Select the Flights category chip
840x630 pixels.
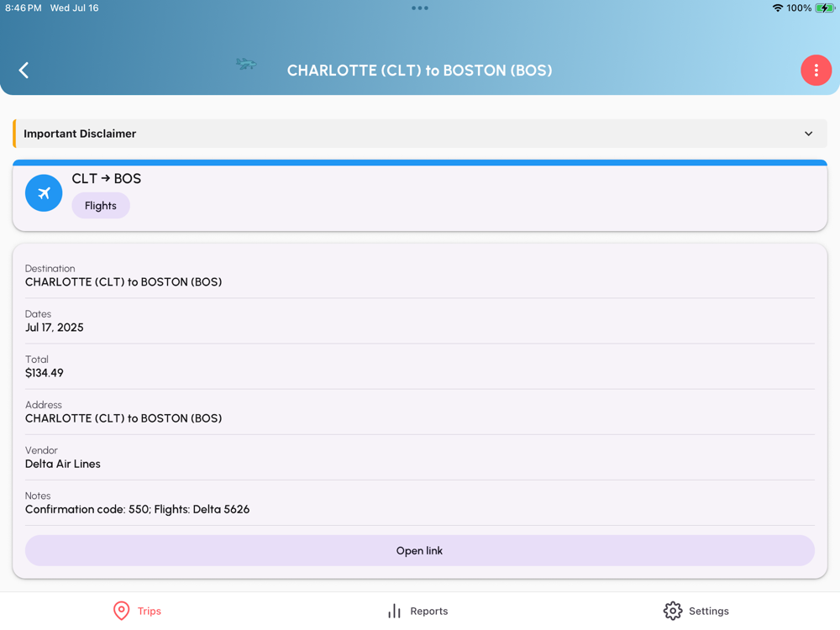[101, 206]
